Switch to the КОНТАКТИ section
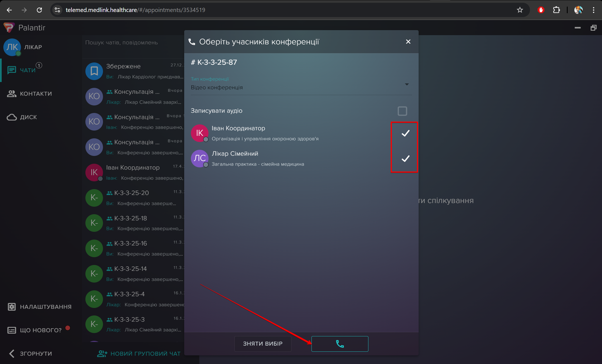This screenshot has width=602, height=364. click(36, 94)
